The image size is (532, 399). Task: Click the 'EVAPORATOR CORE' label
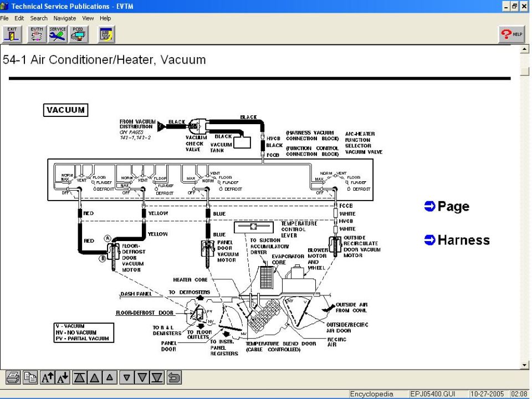(x=288, y=259)
